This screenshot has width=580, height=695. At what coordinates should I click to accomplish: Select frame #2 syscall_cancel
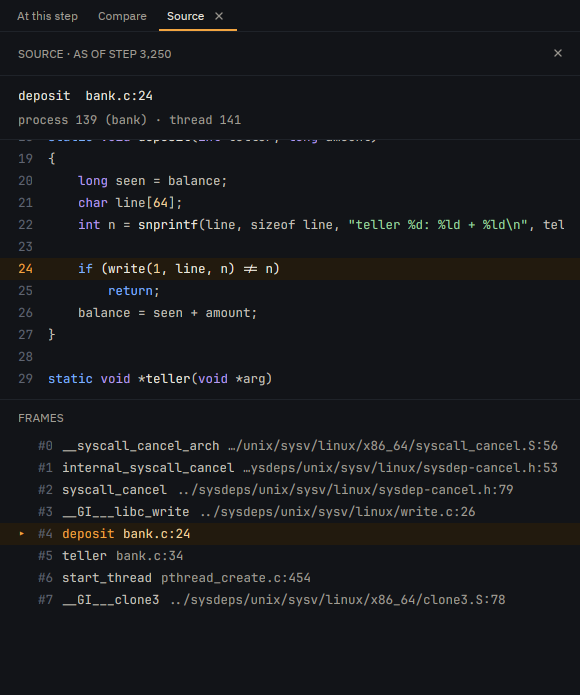pos(290,490)
